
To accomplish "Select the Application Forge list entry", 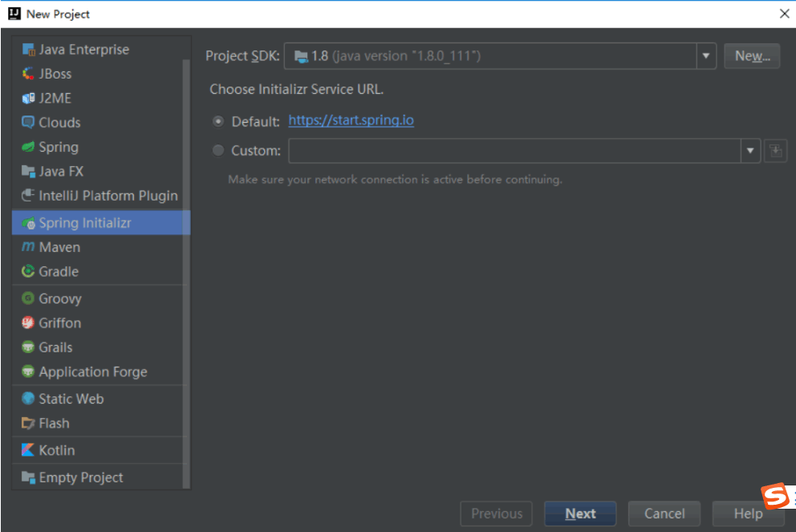I will (101, 372).
